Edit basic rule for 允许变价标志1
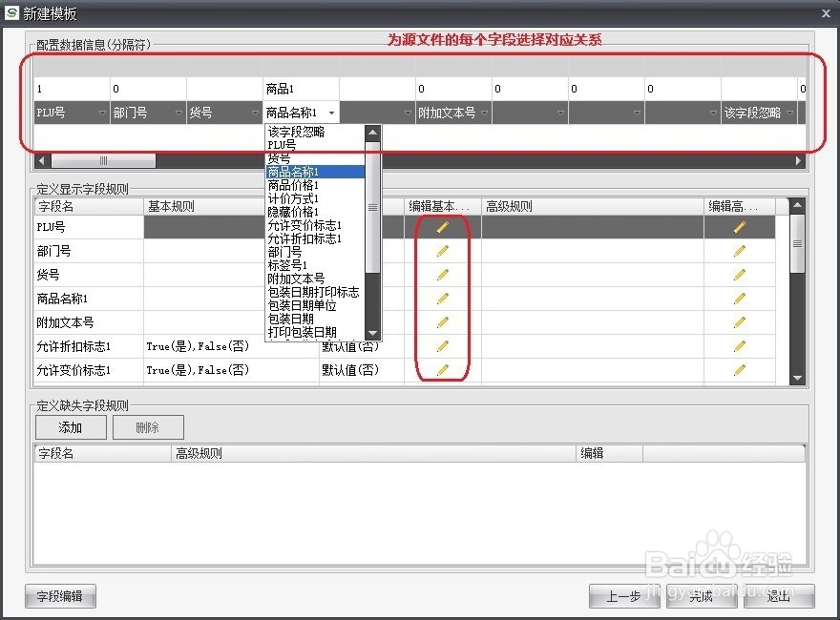Screen dimensions: 840x620 click(441, 370)
